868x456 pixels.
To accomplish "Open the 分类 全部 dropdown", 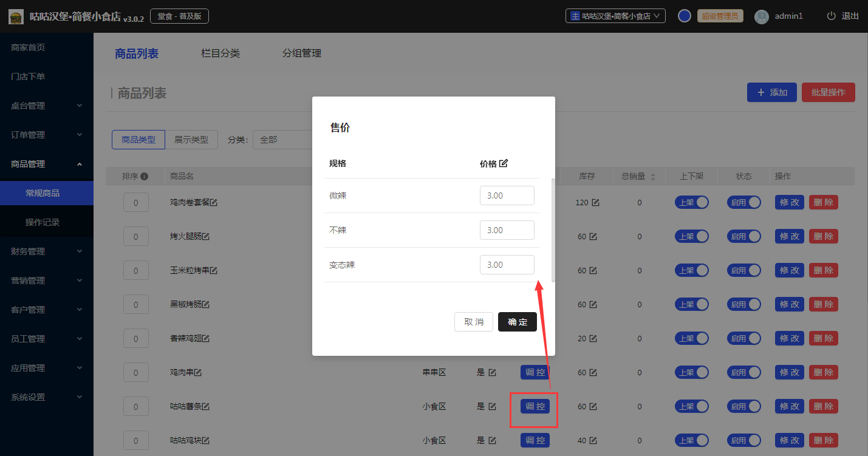I will click(x=282, y=140).
